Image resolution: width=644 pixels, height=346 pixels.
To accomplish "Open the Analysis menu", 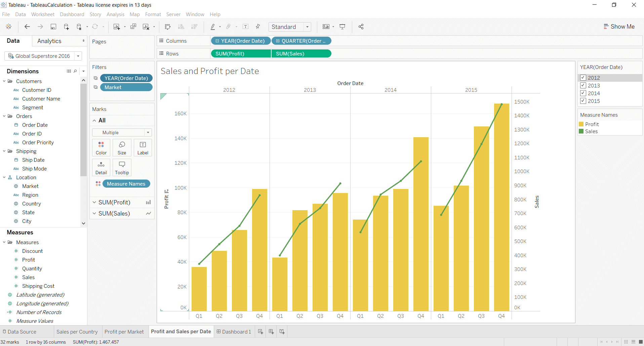I will pos(115,14).
